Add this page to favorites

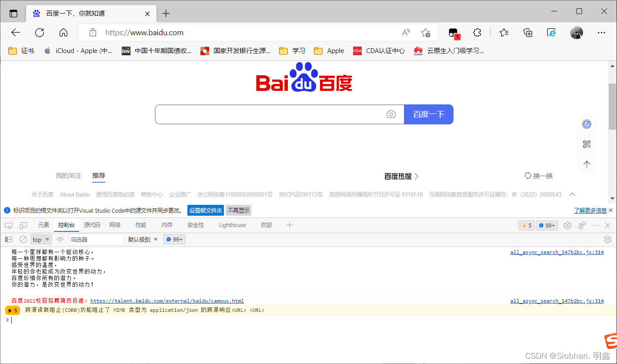click(x=425, y=33)
